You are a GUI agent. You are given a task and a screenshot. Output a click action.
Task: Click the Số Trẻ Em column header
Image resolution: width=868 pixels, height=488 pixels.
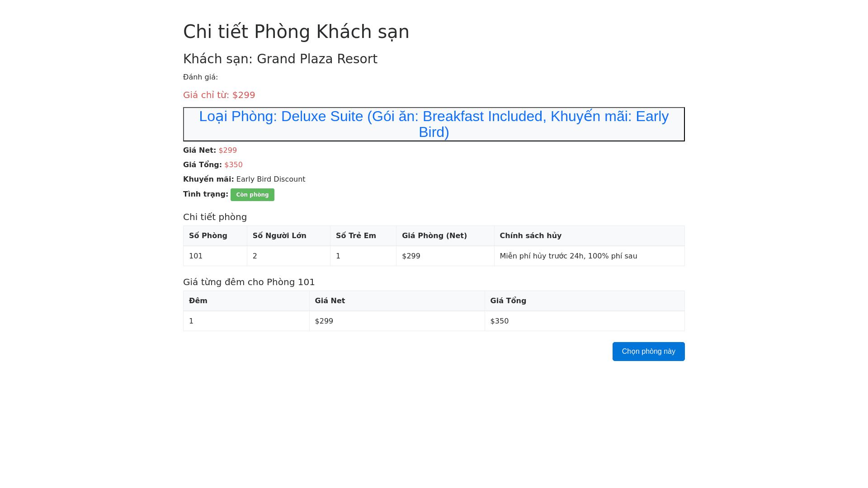[x=356, y=236]
